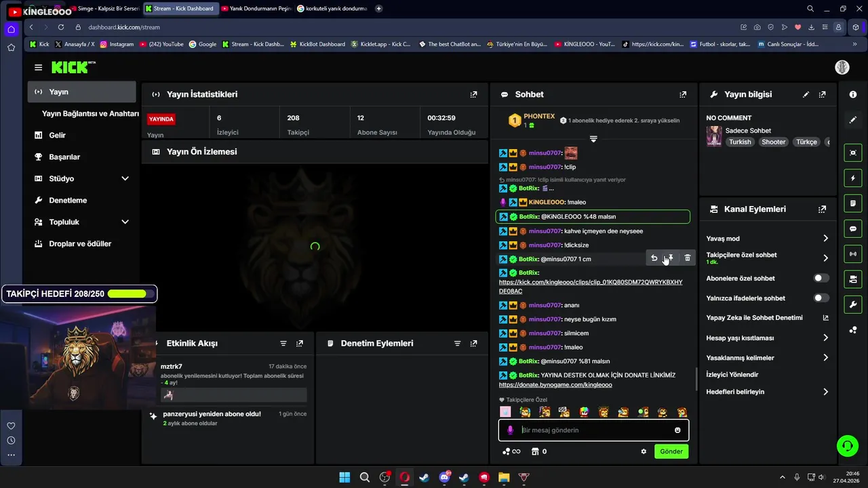The image size is (868, 488).
Task: Toggle wrench widget icon in right sidebar
Action: pos(853,304)
